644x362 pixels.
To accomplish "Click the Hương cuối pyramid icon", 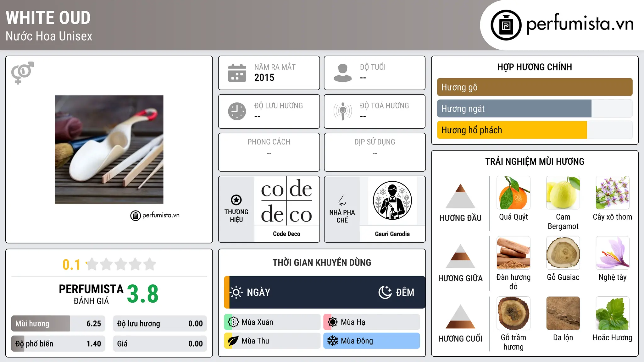I will 460,316.
